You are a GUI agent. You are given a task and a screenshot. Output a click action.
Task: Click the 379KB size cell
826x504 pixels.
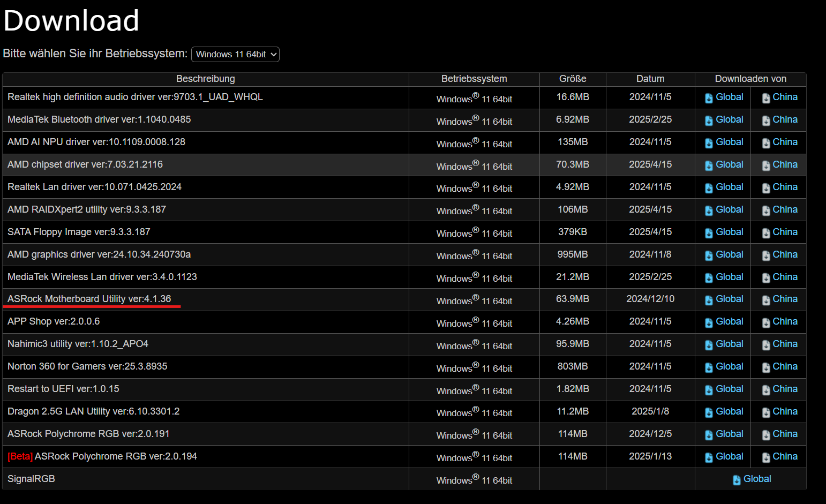pyautogui.click(x=573, y=232)
